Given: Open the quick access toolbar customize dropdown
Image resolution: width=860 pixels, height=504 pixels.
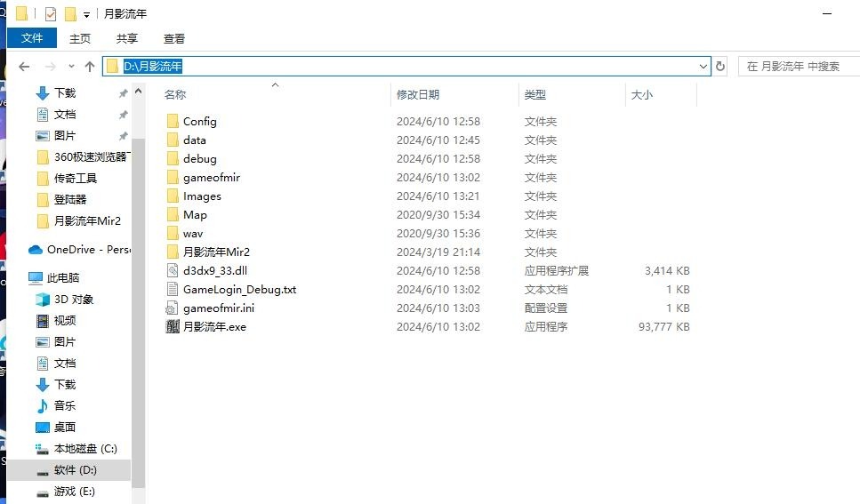Looking at the screenshot, I should pos(86,15).
